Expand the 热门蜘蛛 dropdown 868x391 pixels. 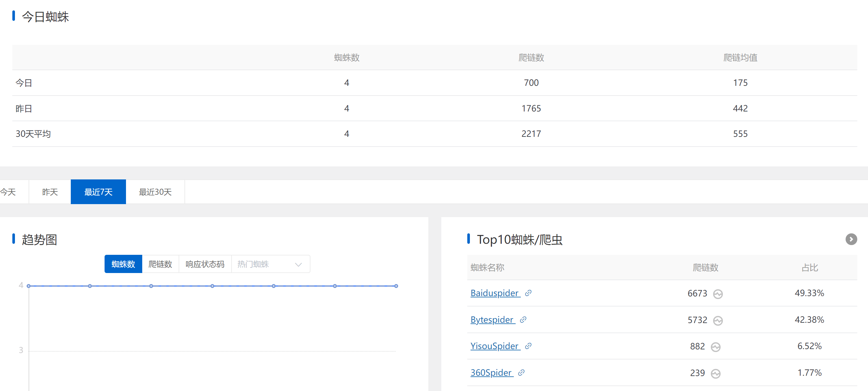pos(270,264)
